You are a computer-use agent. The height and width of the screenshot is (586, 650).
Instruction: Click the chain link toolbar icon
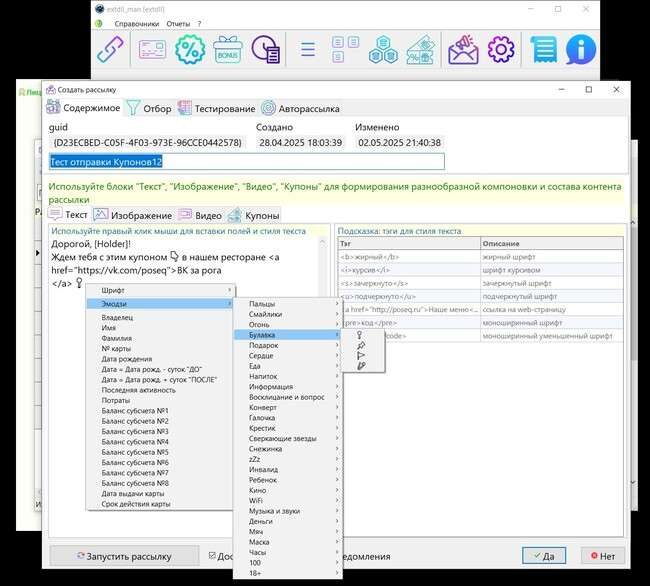tap(111, 49)
